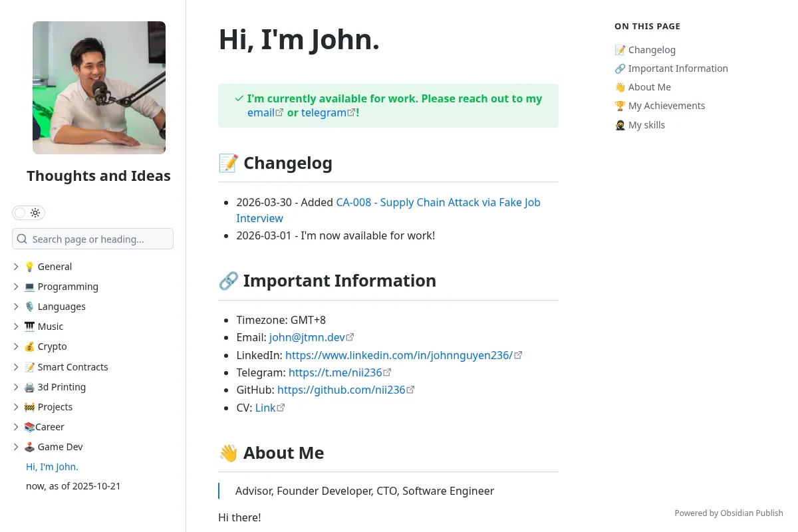
Task: Click the external-link icon after t.me/nii236 URL
Action: [388, 372]
